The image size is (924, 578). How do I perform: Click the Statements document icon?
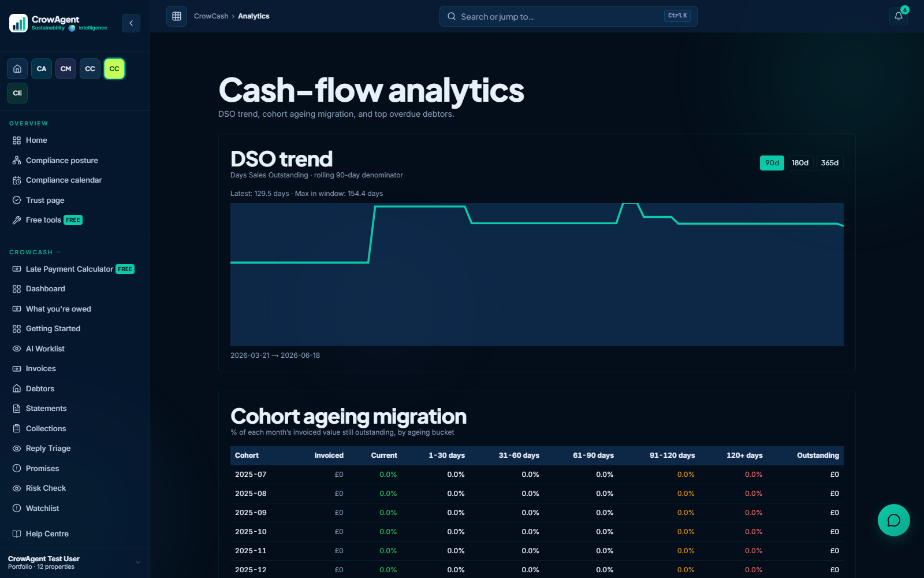(17, 409)
